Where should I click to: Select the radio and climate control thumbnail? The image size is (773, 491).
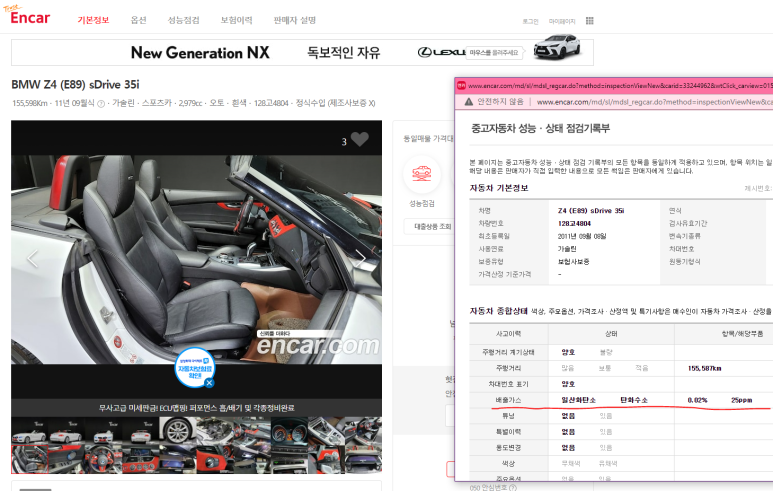pyautogui.click(x=289, y=459)
